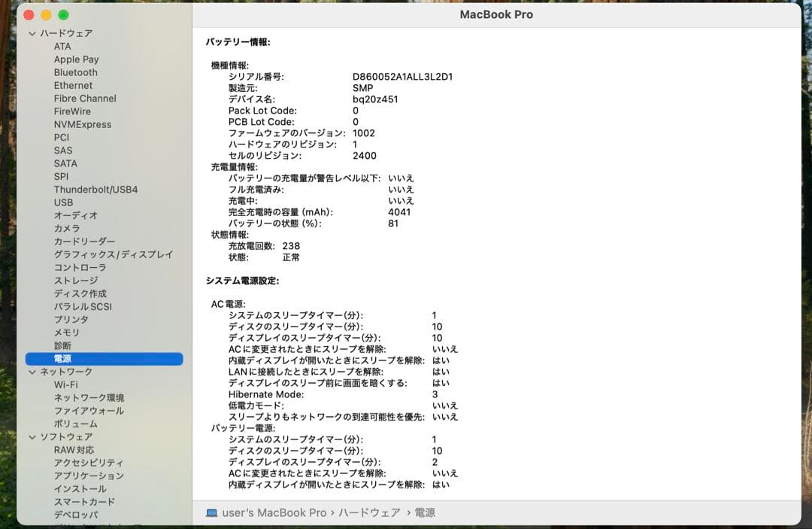Screen dimensions: 812x529
Task: Select NVMExpress in the hardware list
Action: (83, 124)
